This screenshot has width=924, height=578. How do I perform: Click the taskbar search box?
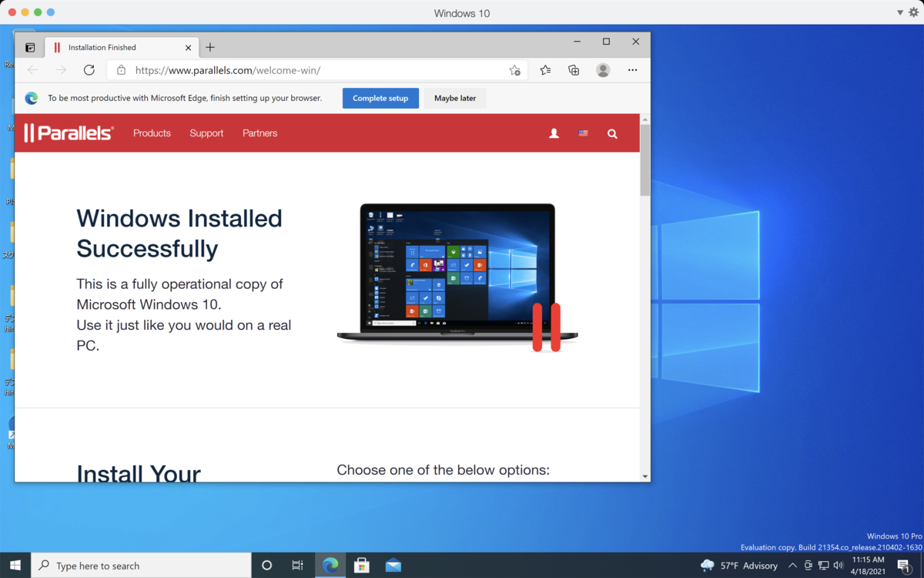point(141,566)
